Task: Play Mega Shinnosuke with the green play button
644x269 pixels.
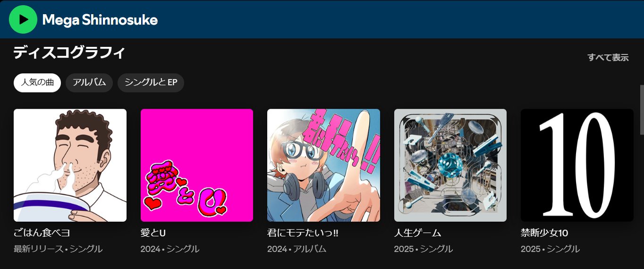Action: (x=23, y=19)
